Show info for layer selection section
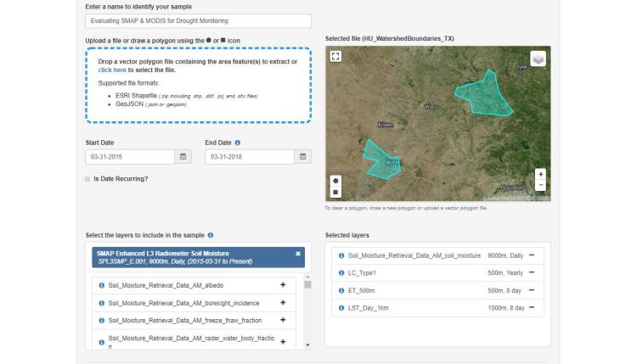 (211, 235)
